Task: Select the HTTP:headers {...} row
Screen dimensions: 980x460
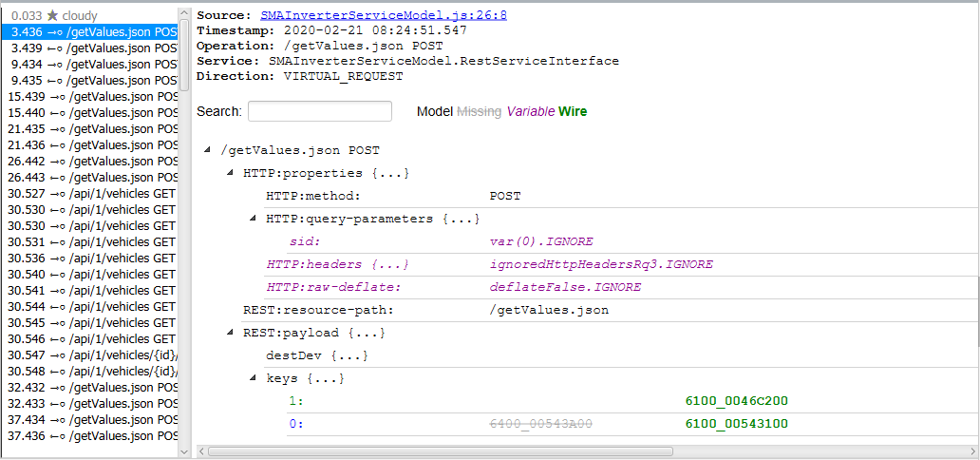Action: [622, 265]
